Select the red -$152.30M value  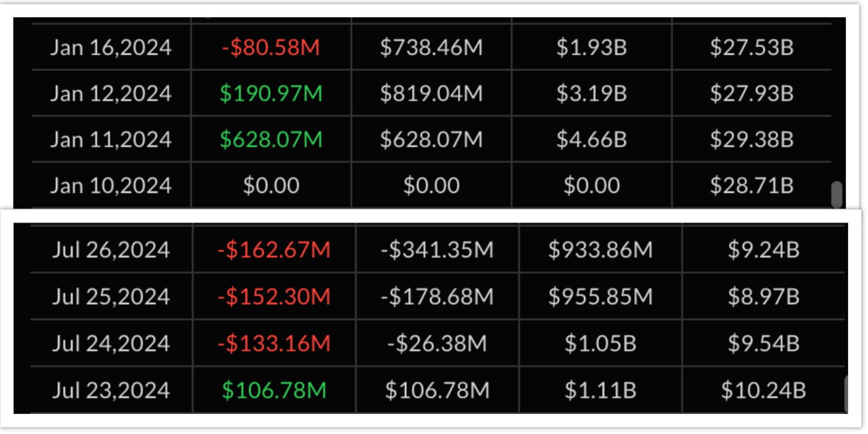point(274,296)
